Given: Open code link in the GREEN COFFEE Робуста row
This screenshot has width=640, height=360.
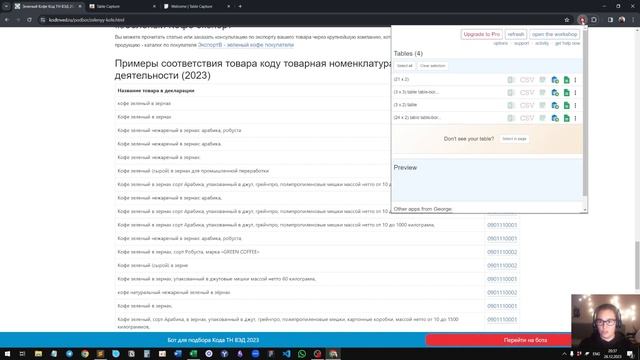Looking at the screenshot, I should click(502, 252).
